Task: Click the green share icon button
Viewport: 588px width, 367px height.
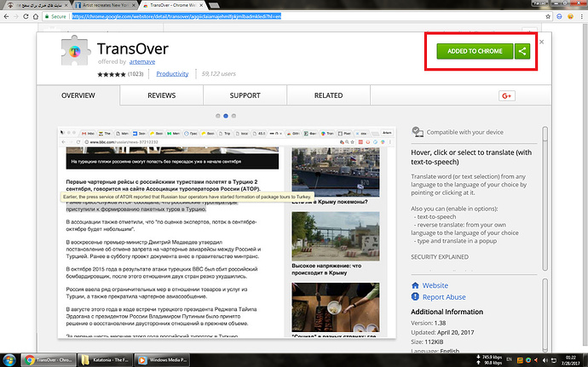Action: (x=522, y=51)
